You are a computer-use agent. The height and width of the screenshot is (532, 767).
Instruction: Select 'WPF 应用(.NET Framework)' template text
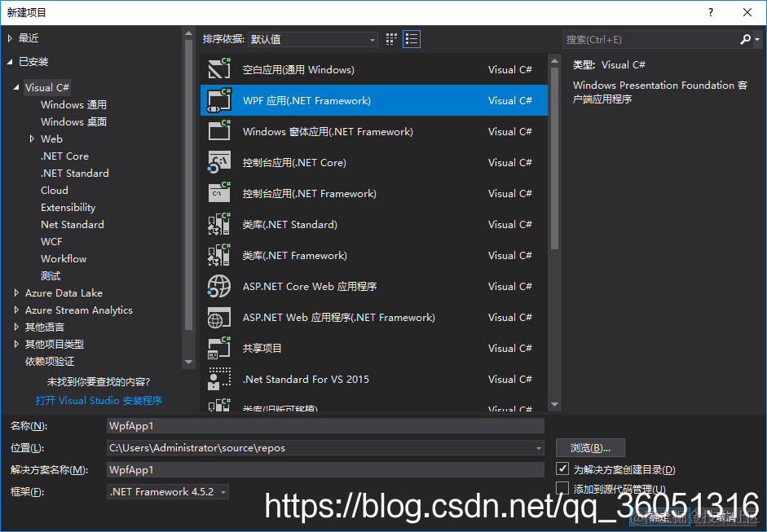306,100
